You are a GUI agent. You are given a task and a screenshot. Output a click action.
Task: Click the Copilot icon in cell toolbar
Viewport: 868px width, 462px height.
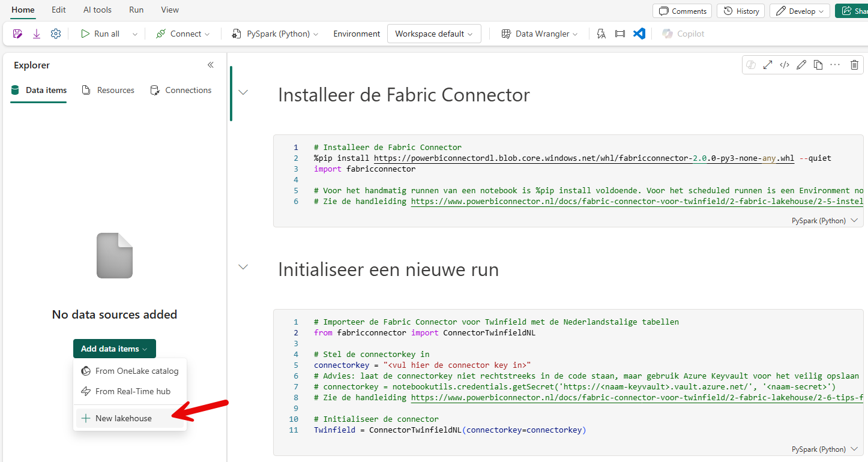pos(751,65)
